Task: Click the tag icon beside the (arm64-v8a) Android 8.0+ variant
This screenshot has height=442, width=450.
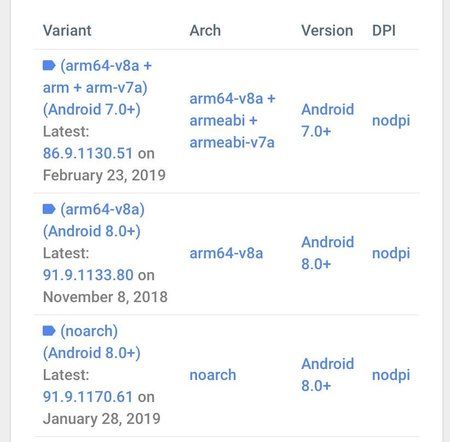Action: coord(49,209)
